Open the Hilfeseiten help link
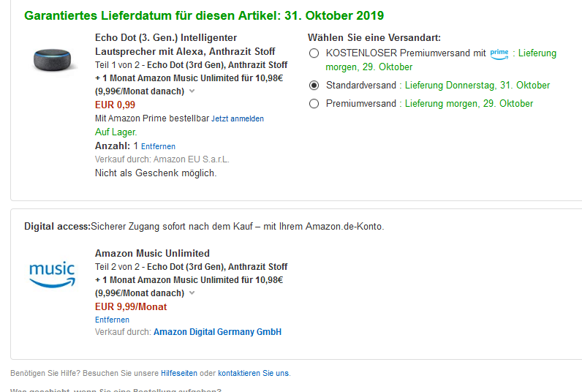Viewport: 582px width, 392px height. click(x=179, y=373)
